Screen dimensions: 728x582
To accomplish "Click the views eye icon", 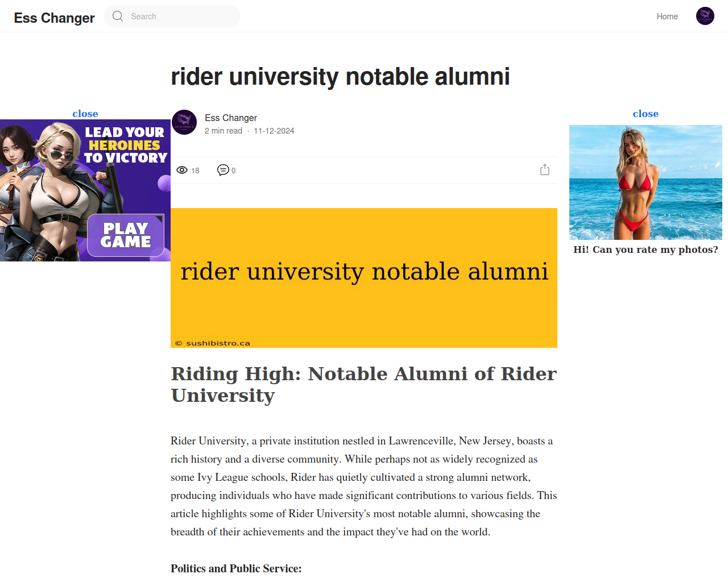I will tap(182, 170).
